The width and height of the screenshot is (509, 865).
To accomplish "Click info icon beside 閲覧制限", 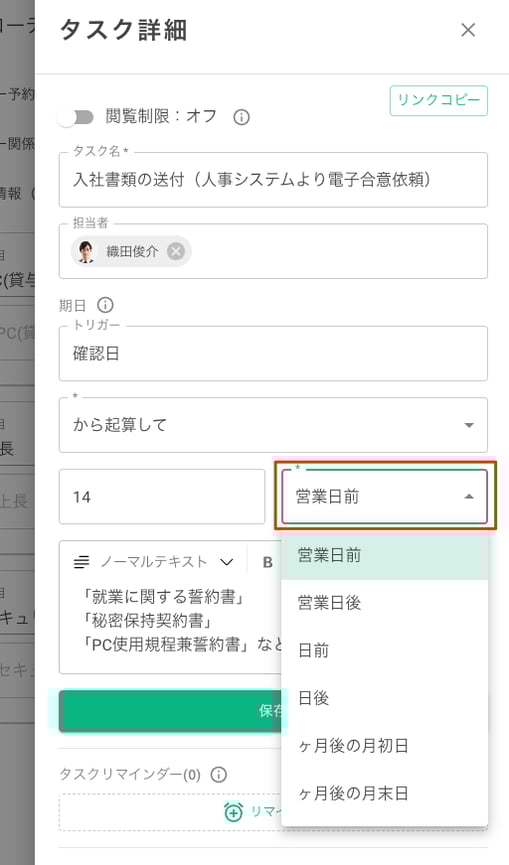I will coord(242,117).
